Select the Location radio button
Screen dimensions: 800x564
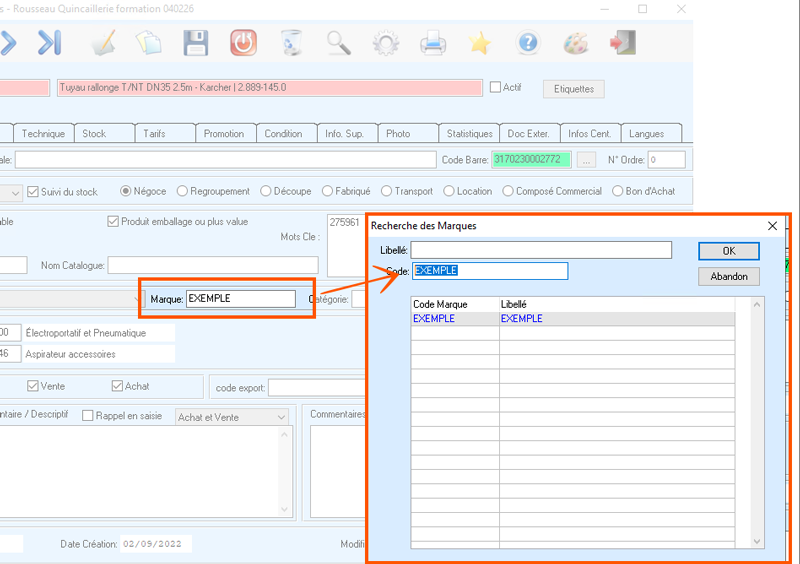(448, 191)
